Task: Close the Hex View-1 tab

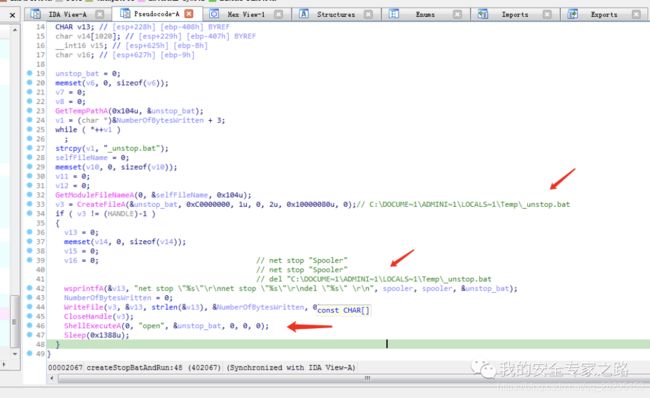Action: [279, 15]
